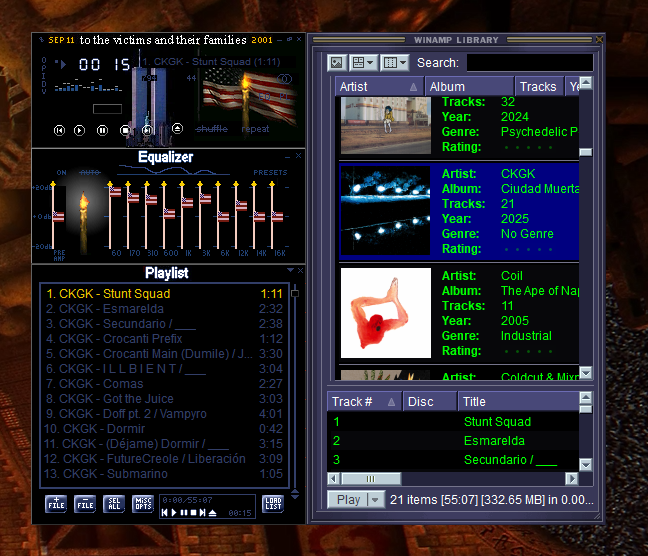Click album list scroll down arrow in library
Viewport: 648px width, 556px height.
point(586,373)
